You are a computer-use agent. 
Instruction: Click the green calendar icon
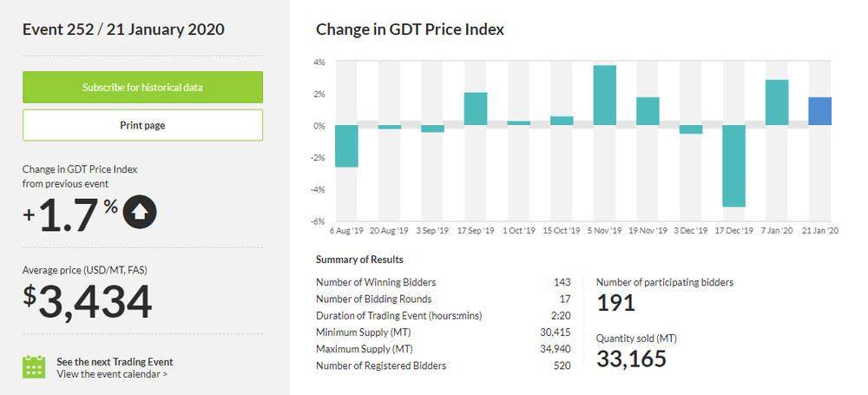point(34,366)
